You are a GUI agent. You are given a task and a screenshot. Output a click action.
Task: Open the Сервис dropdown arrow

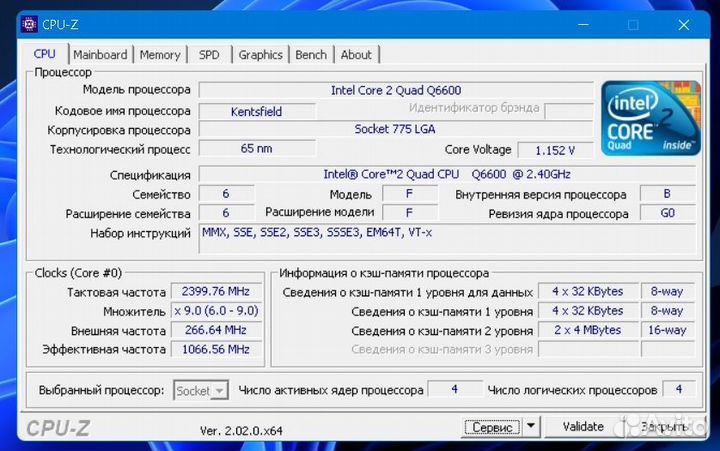click(x=531, y=426)
